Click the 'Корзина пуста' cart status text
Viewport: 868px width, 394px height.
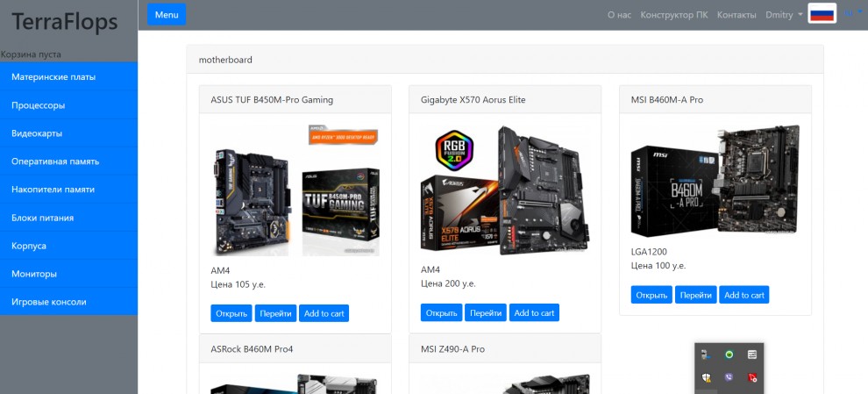(31, 54)
